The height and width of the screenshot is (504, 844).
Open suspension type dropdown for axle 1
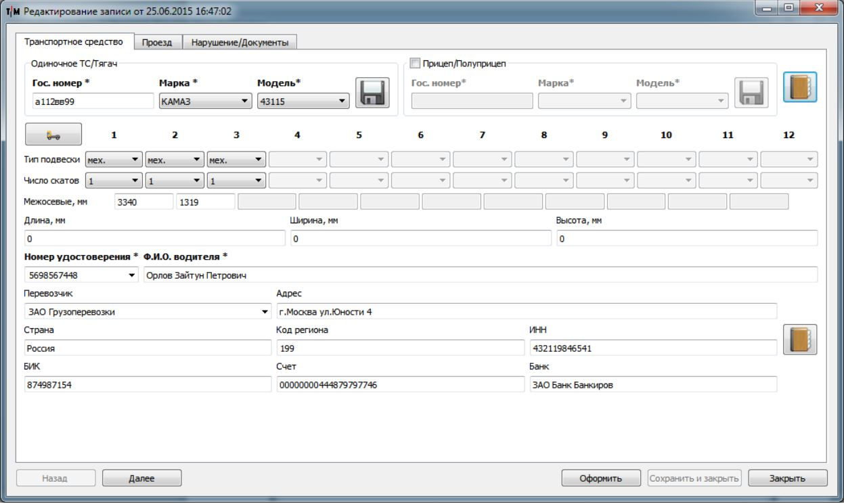(x=114, y=160)
